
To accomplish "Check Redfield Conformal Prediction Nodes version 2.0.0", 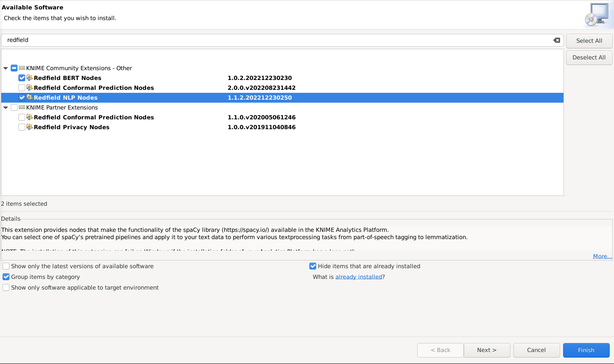I will [22, 88].
